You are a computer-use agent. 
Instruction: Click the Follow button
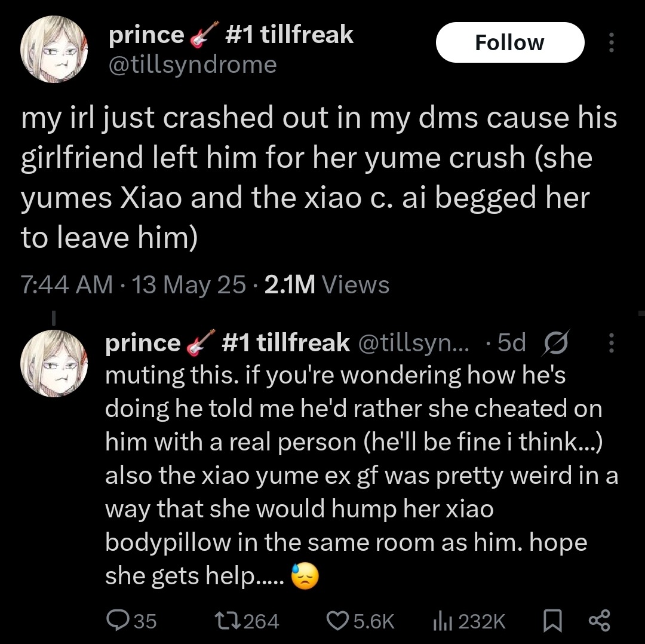(x=509, y=42)
